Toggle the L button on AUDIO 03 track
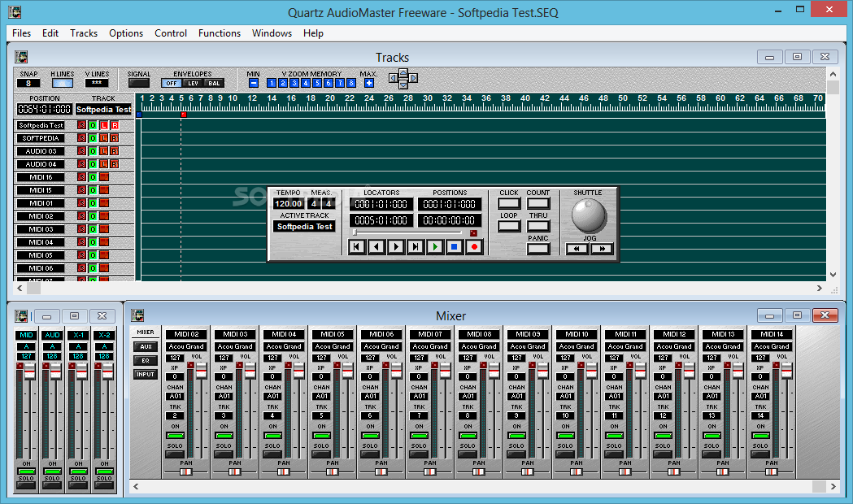This screenshot has height=504, width=853. (103, 151)
